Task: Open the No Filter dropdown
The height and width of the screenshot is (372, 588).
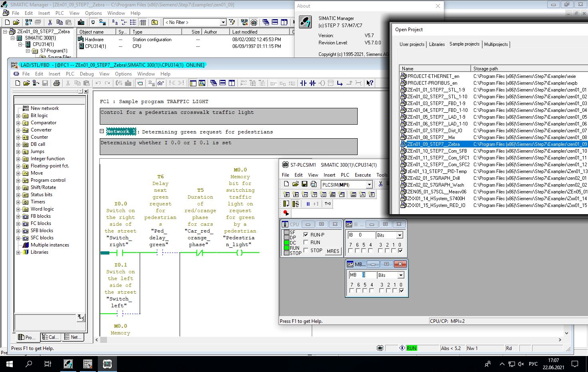Action: pyautogui.click(x=223, y=22)
